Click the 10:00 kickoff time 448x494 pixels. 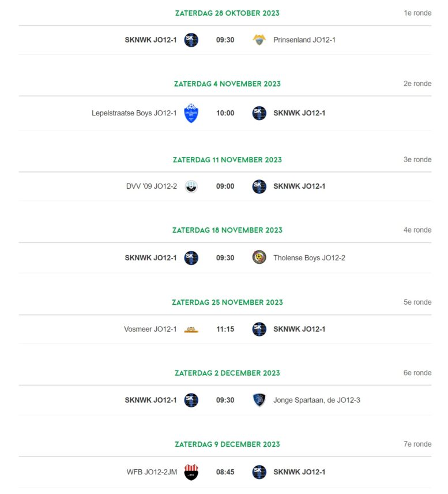[225, 113]
